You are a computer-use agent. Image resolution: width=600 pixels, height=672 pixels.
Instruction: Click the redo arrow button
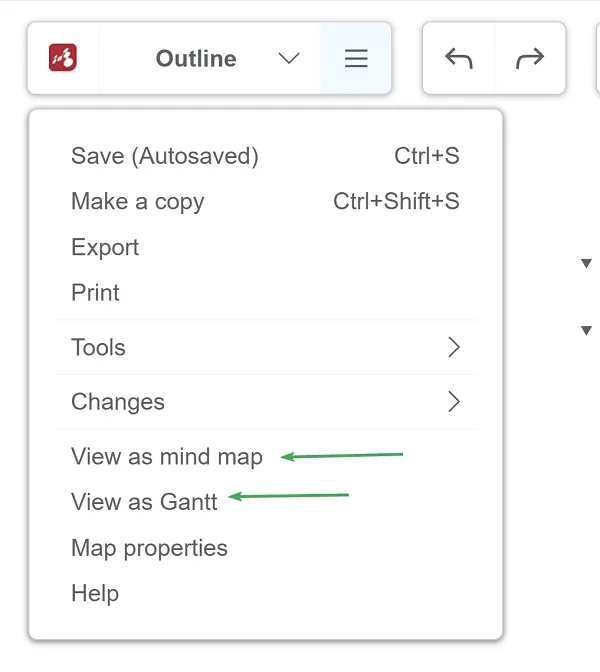[x=529, y=59]
